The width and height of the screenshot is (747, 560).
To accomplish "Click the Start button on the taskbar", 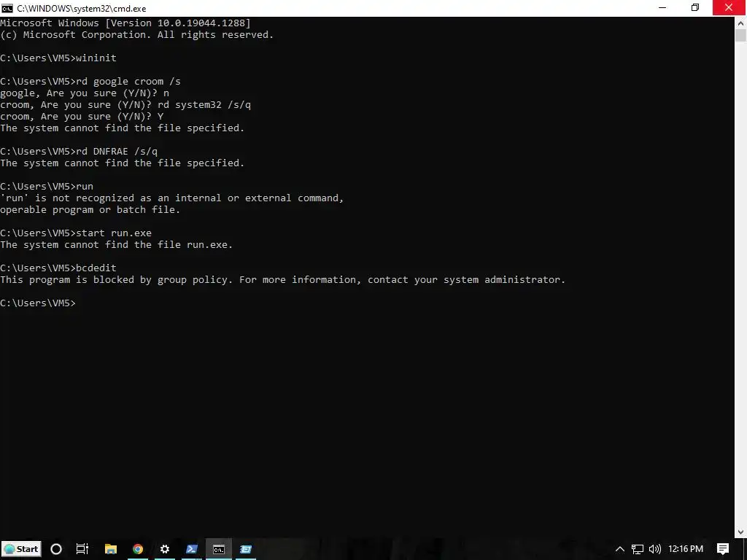I will pos(21,549).
